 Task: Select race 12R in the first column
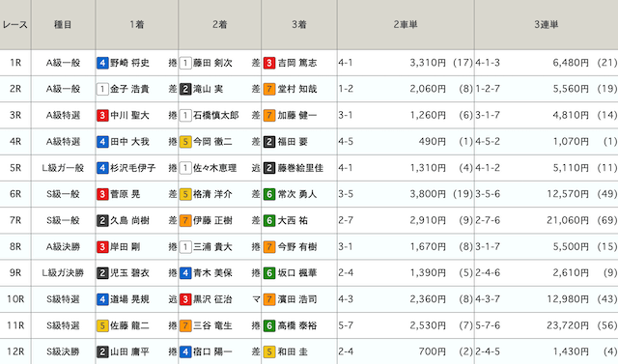click(x=15, y=351)
